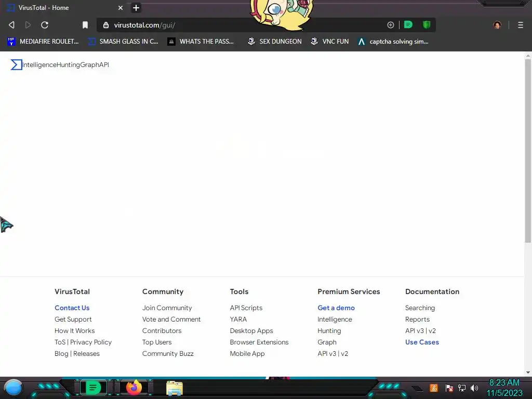Click the plus-circle icon in address bar
The width and height of the screenshot is (532, 399).
[391, 25]
